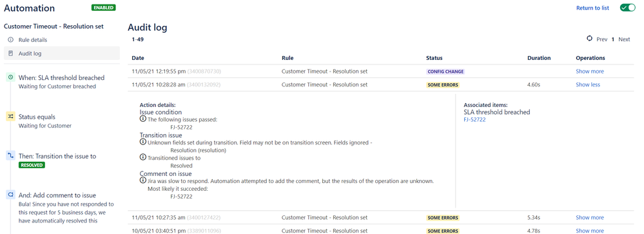Click the Date column header

[138, 58]
